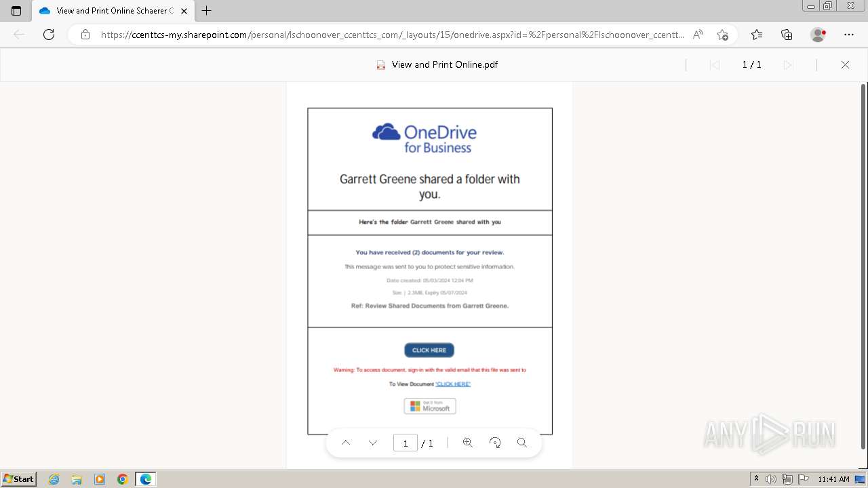Click the red Warning sign-in text
This screenshot has width=868, height=488.
click(x=430, y=370)
